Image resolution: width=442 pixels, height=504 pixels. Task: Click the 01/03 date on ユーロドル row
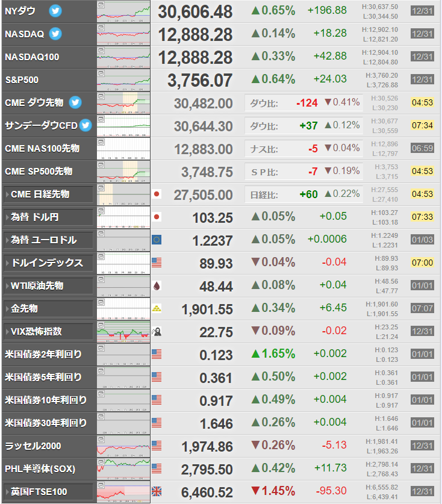point(422,240)
